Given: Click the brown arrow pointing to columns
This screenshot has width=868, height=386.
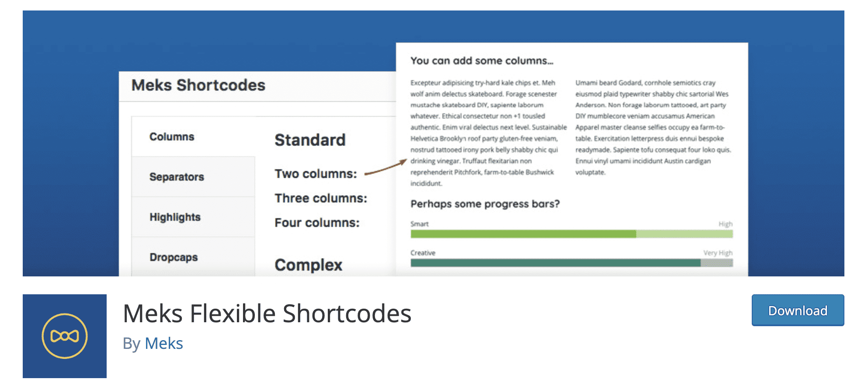Looking at the screenshot, I should (x=385, y=167).
